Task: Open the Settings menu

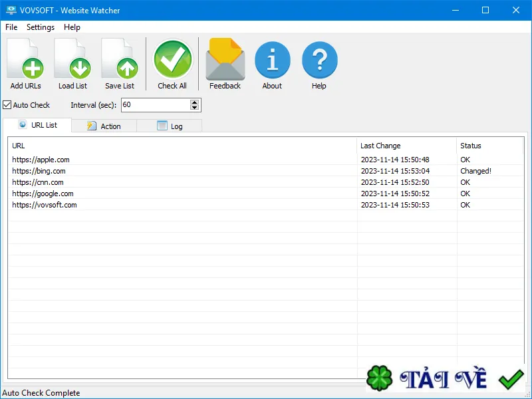Action: [x=41, y=27]
